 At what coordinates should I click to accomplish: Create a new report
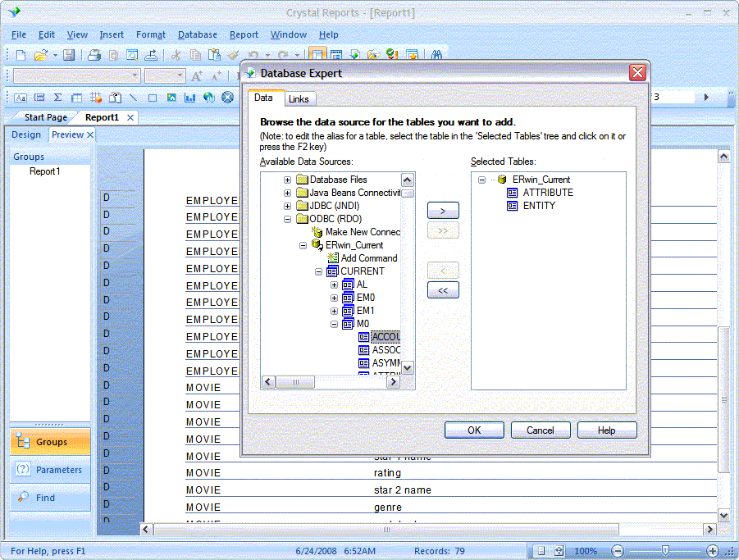(21, 54)
